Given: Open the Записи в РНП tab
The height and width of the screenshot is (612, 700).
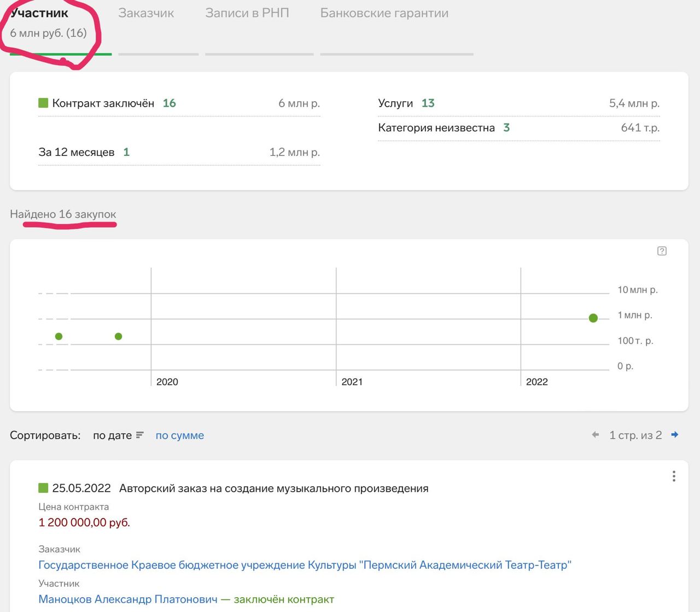Looking at the screenshot, I should pyautogui.click(x=247, y=13).
